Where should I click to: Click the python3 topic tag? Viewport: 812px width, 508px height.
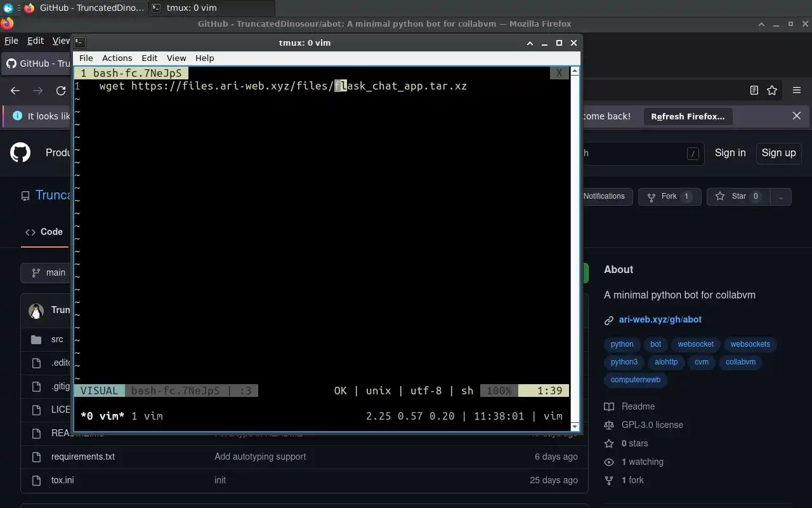tap(624, 362)
